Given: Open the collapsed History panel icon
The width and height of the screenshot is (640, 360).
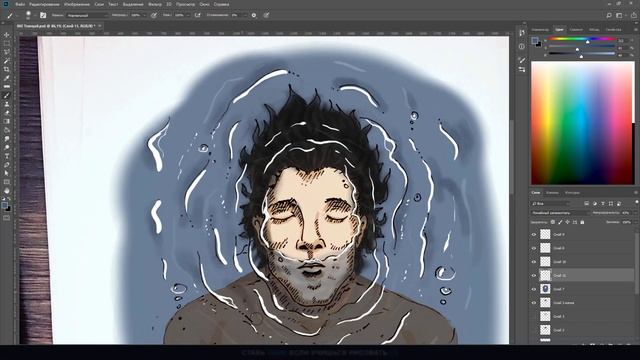Looking at the screenshot, I should point(522,33).
